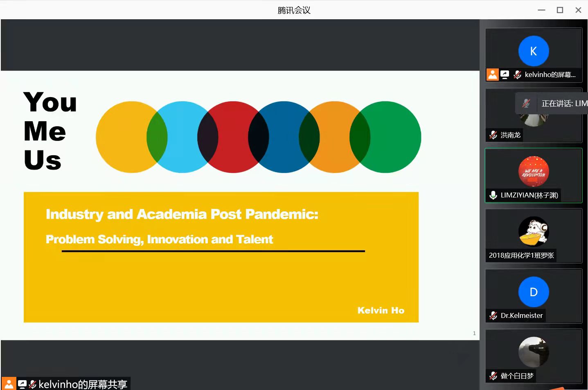
Task: Click Dr.Kelmeister's muted microphone icon
Action: (x=493, y=315)
